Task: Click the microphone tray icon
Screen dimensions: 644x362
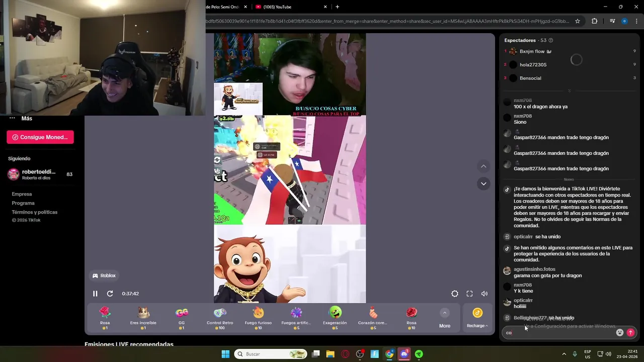Action: 575,354
